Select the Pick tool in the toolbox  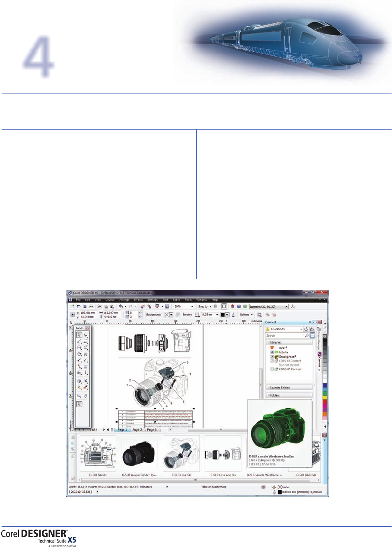(x=79, y=335)
